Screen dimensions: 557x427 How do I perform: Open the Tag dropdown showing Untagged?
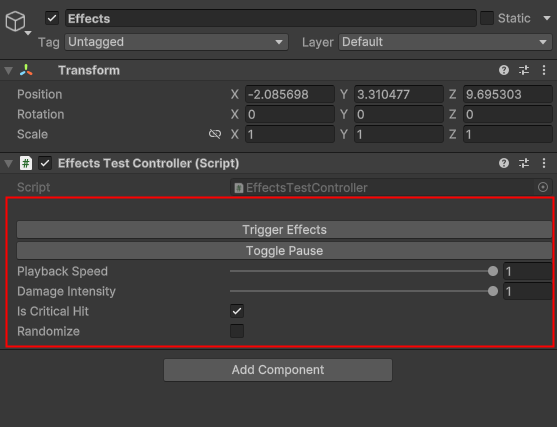[176, 42]
